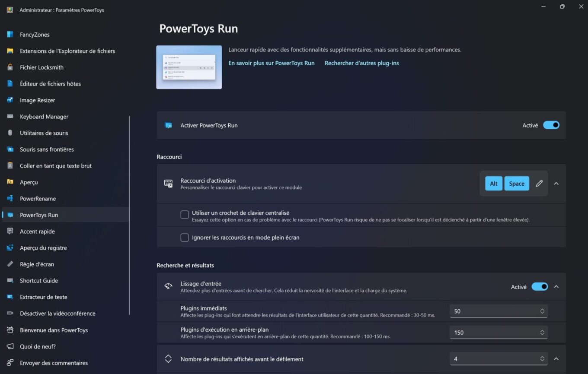This screenshot has height=374, width=588.
Task: Click the Keyboard Manager keyboard icon
Action: coord(10,117)
